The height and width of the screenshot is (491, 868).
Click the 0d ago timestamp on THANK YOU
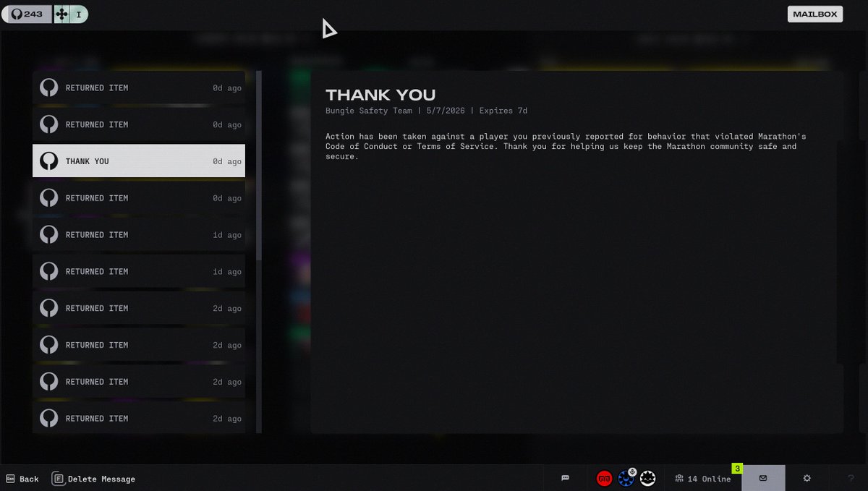pos(227,161)
